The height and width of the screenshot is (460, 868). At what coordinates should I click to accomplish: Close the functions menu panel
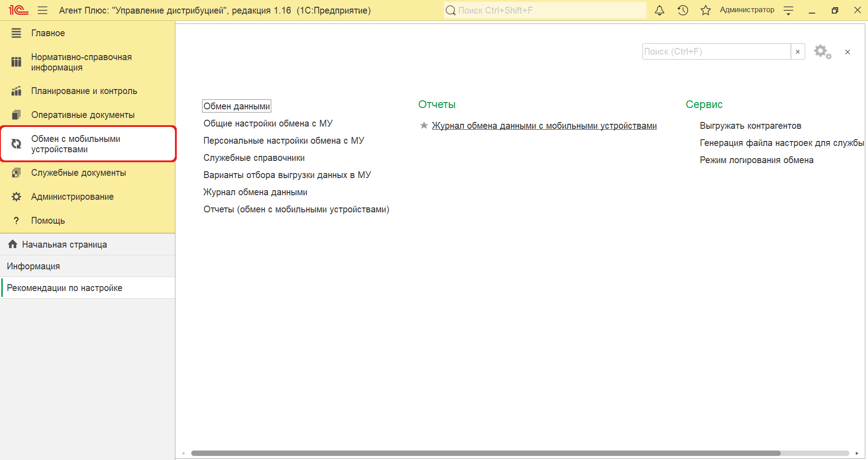pyautogui.click(x=848, y=52)
